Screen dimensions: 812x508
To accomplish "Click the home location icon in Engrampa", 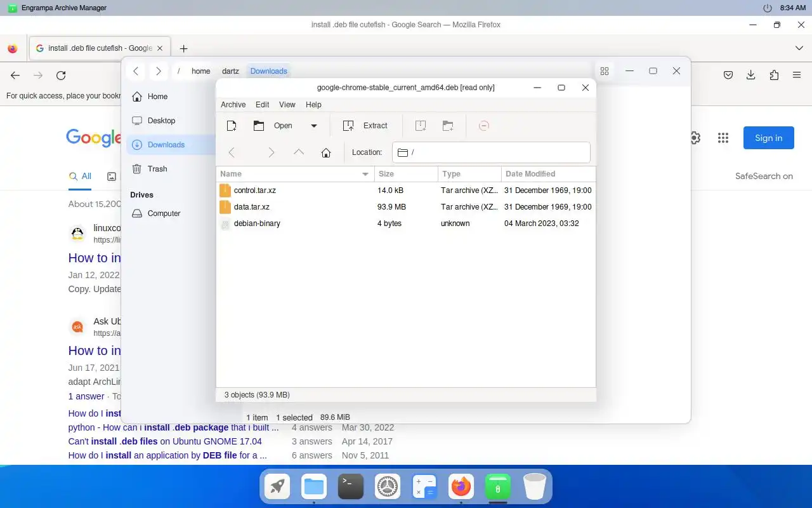I will [326, 152].
